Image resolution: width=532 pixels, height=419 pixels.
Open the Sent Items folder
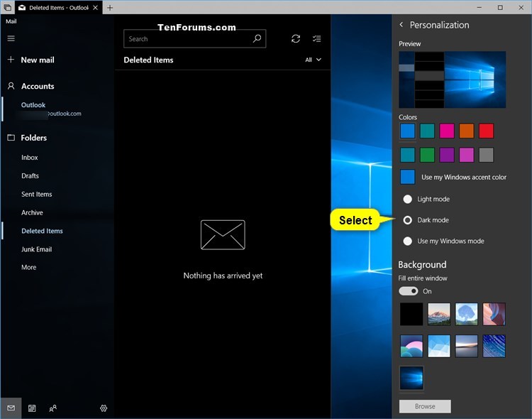pyautogui.click(x=37, y=194)
